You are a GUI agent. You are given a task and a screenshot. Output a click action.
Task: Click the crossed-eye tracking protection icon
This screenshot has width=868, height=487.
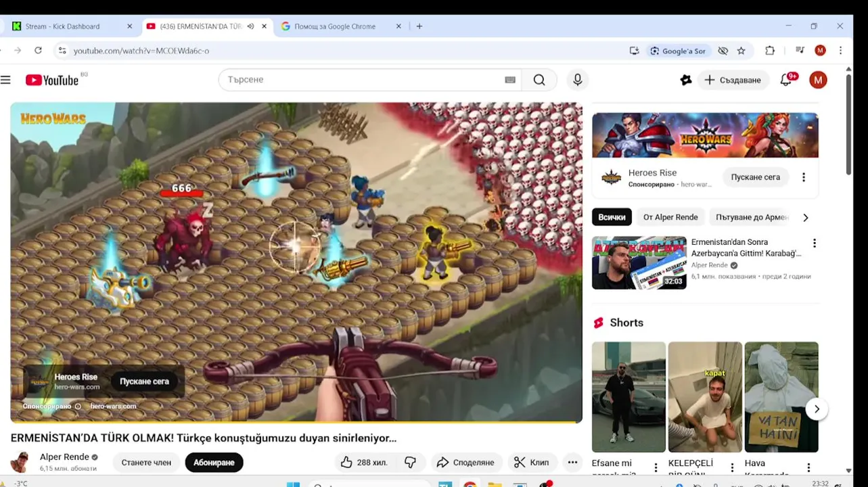723,51
